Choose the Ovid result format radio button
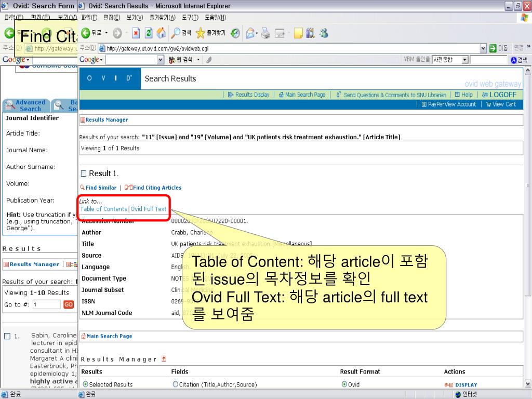 [x=344, y=384]
